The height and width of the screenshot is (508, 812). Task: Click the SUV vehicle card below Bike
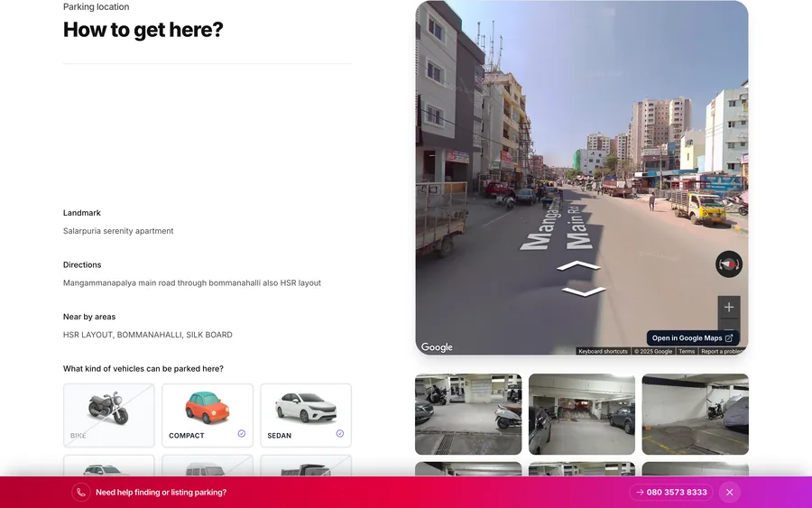(x=109, y=466)
